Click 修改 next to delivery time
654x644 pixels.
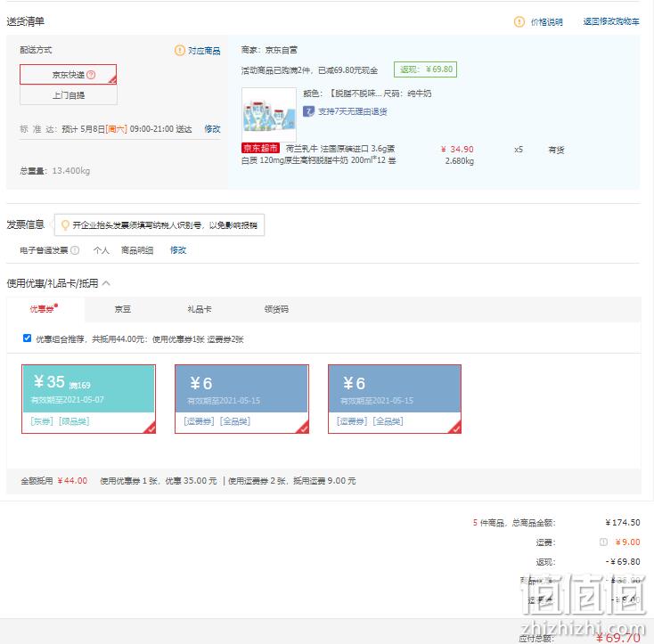[212, 129]
